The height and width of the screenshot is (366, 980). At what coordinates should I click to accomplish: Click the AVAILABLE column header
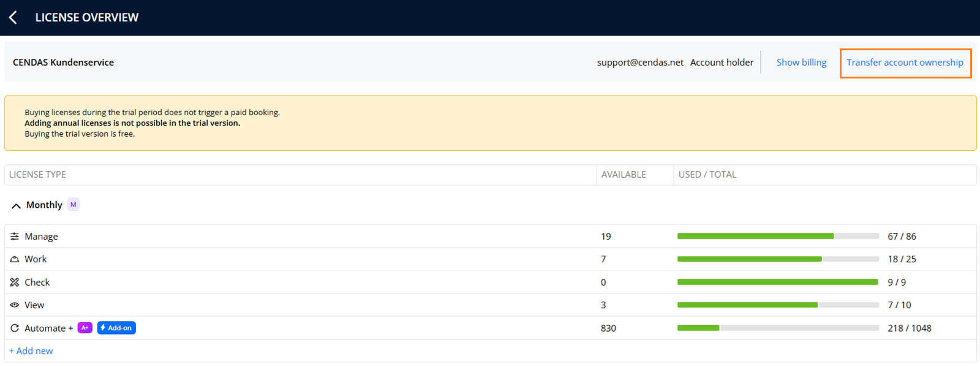coord(624,175)
